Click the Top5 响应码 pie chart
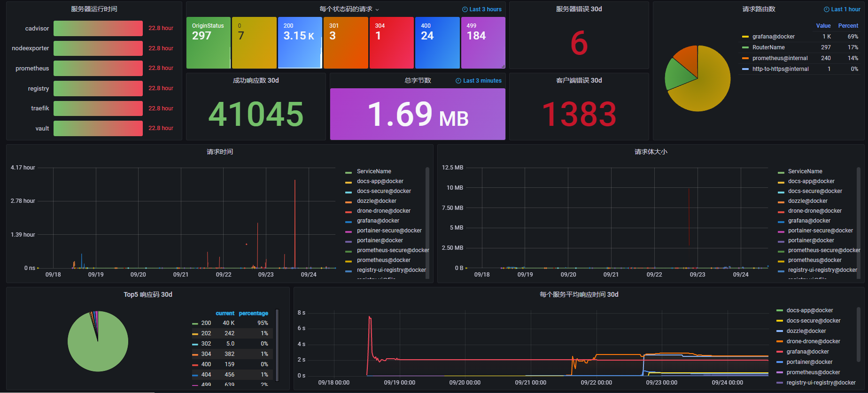Viewport: 868px width, 393px height. click(x=98, y=341)
